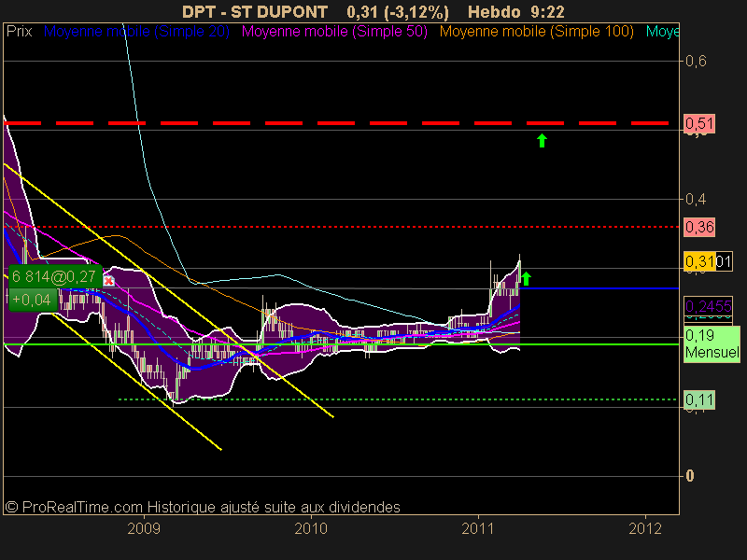This screenshot has height=560, width=747.
Task: Click the 2012 time axis label
Action: point(645,528)
